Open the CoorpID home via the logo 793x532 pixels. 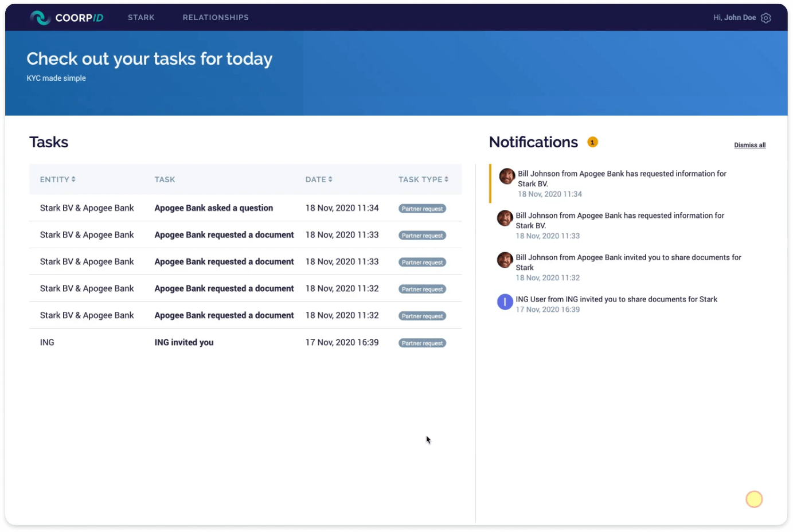tap(66, 17)
